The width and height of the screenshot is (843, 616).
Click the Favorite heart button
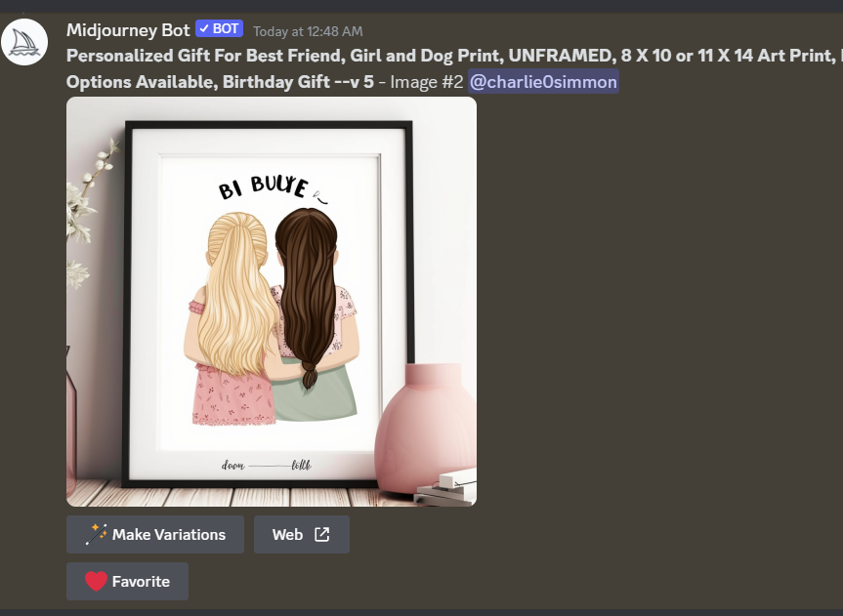coord(127,581)
